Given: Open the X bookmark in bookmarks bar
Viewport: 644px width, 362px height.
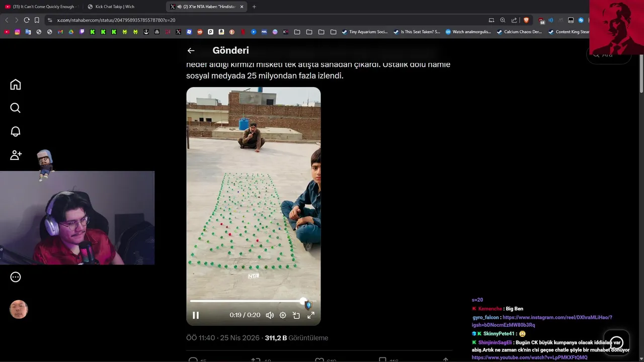Looking at the screenshot, I should (x=178, y=32).
